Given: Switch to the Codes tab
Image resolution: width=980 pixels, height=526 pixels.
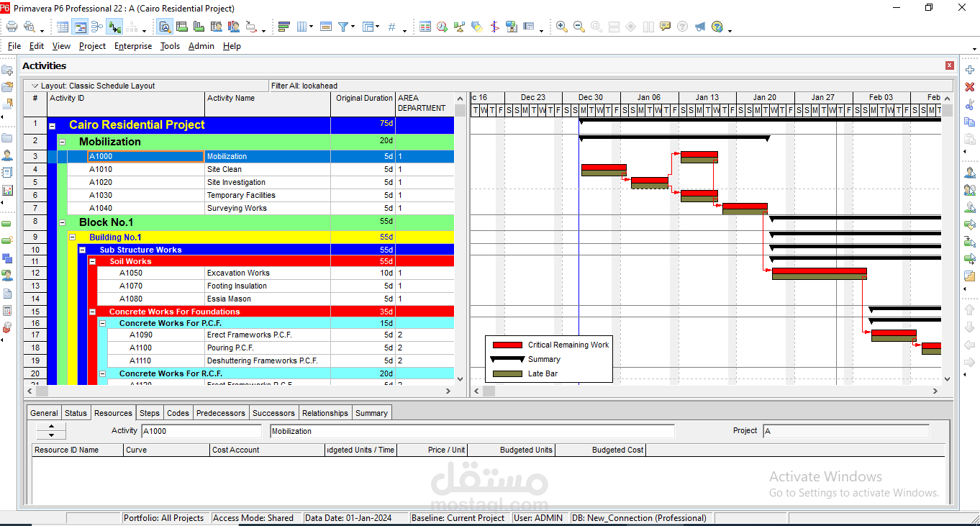Looking at the screenshot, I should (178, 413).
